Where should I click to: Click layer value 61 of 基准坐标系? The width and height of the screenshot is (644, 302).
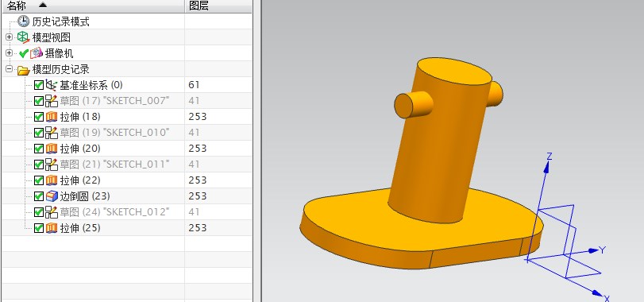pos(194,85)
